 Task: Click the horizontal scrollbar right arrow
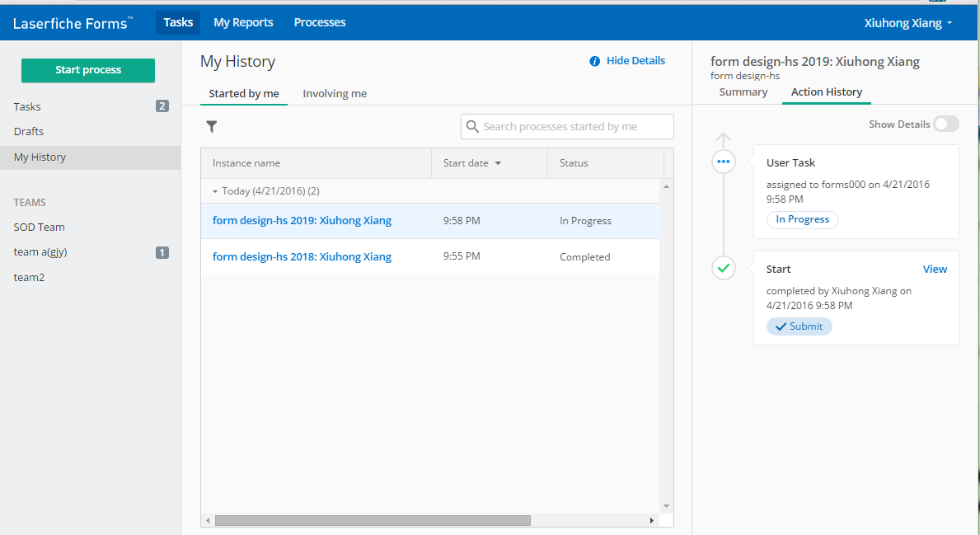[651, 521]
